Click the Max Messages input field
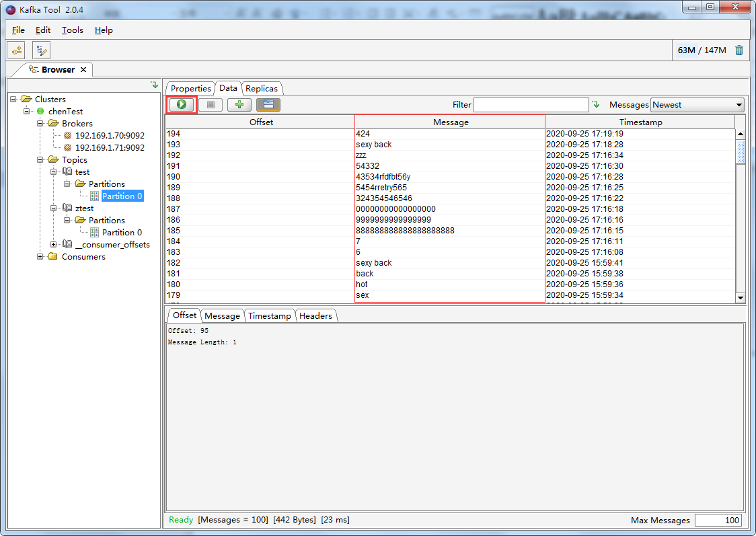This screenshot has height=536, width=756. click(718, 520)
